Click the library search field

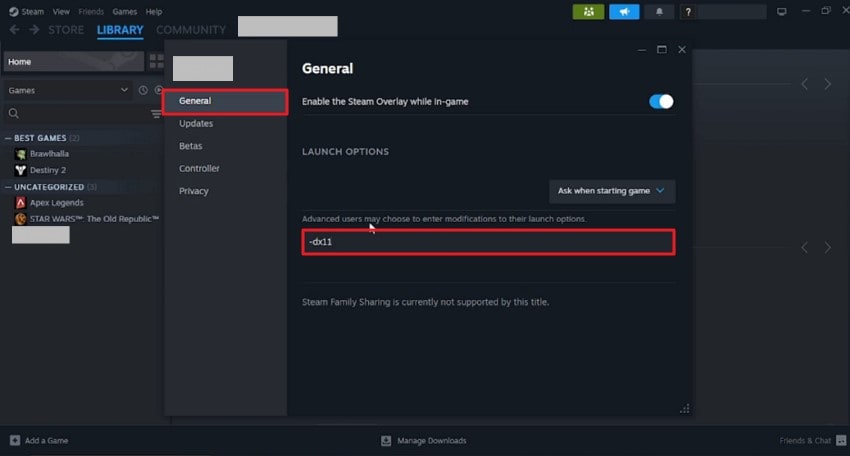tap(76, 113)
